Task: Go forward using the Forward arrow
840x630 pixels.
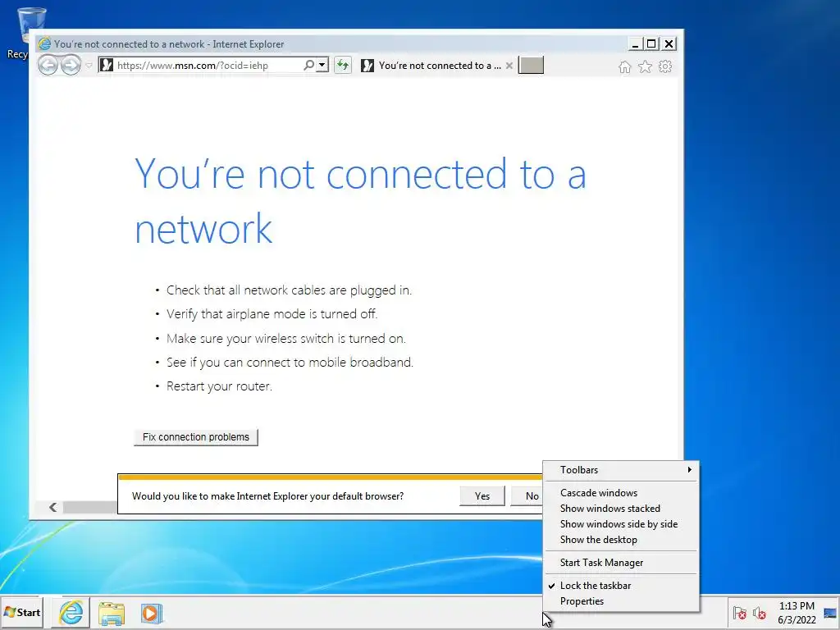Action: 71,66
